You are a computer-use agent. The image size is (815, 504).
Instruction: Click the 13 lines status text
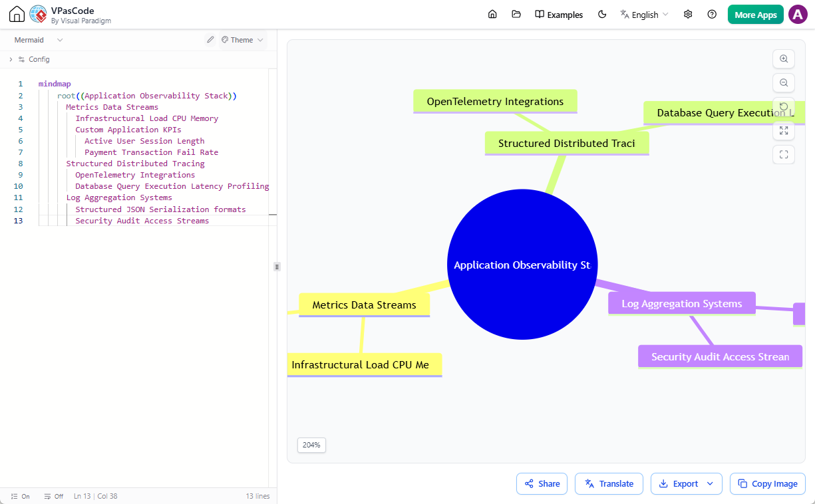(x=258, y=496)
